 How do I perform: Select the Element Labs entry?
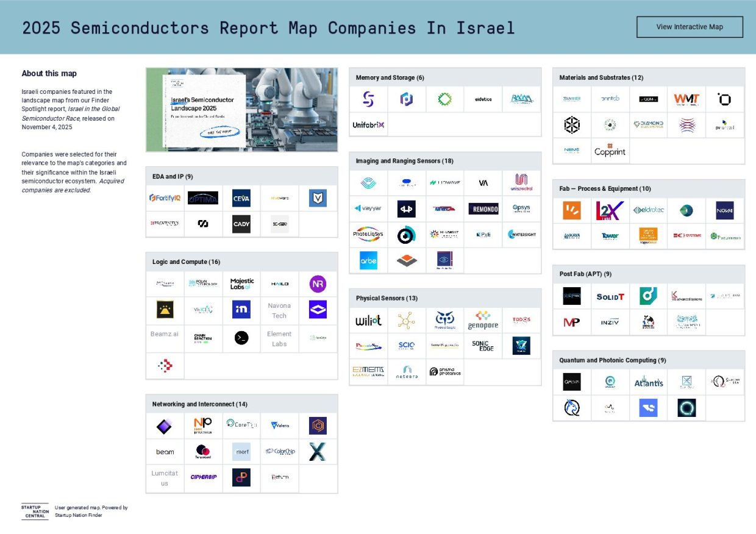tap(279, 339)
